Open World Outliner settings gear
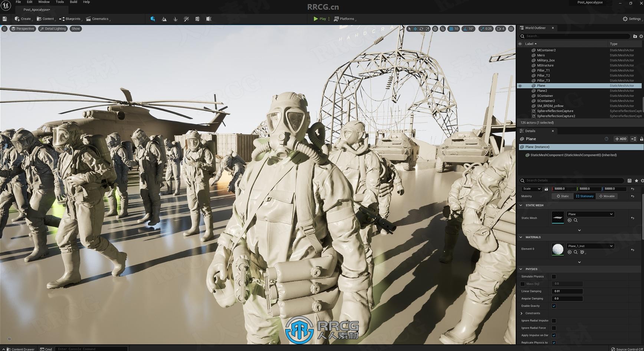644x351 pixels. click(x=641, y=36)
